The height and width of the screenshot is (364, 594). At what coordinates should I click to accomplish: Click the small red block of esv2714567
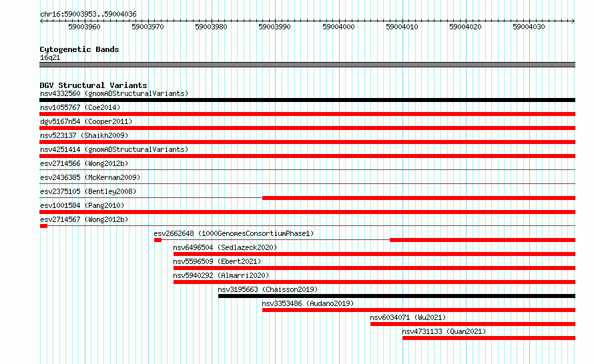pyautogui.click(x=43, y=226)
